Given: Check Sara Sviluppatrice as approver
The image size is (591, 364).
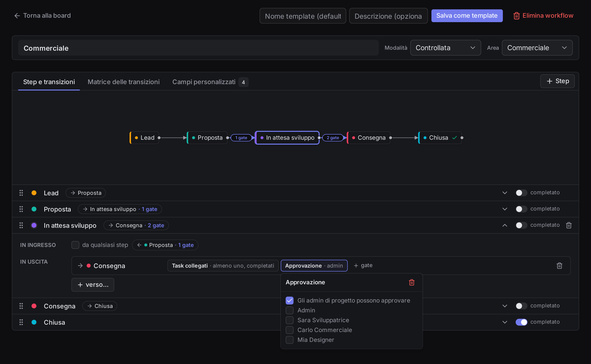Looking at the screenshot, I should tap(290, 320).
